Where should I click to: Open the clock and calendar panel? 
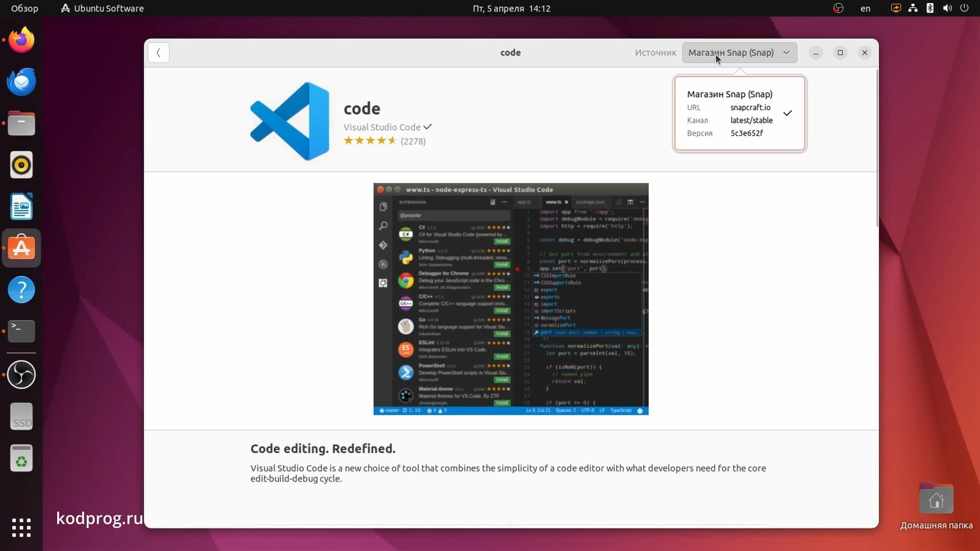tap(511, 8)
